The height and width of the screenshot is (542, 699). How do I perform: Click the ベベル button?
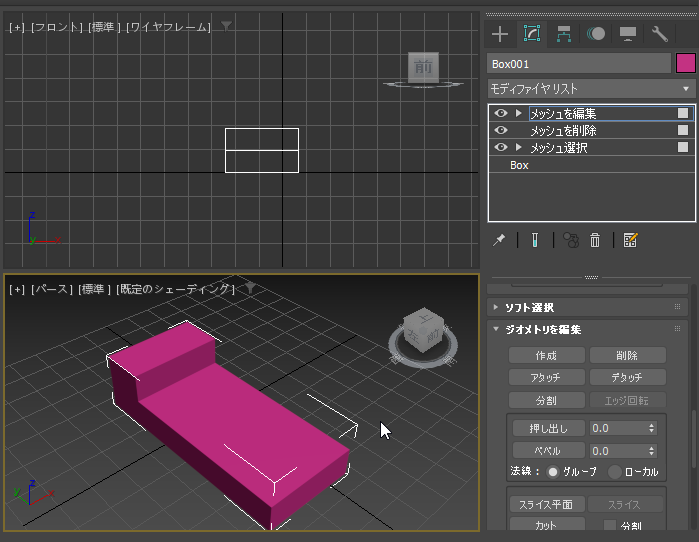pos(548,451)
